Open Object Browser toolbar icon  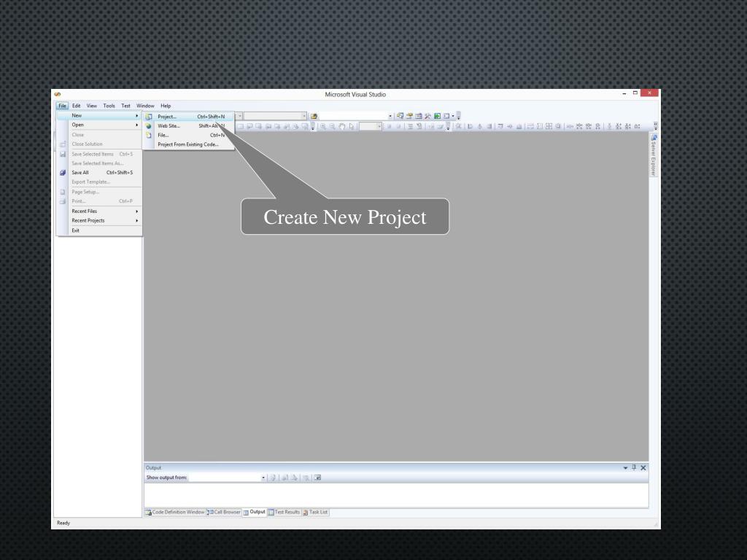pos(419,116)
